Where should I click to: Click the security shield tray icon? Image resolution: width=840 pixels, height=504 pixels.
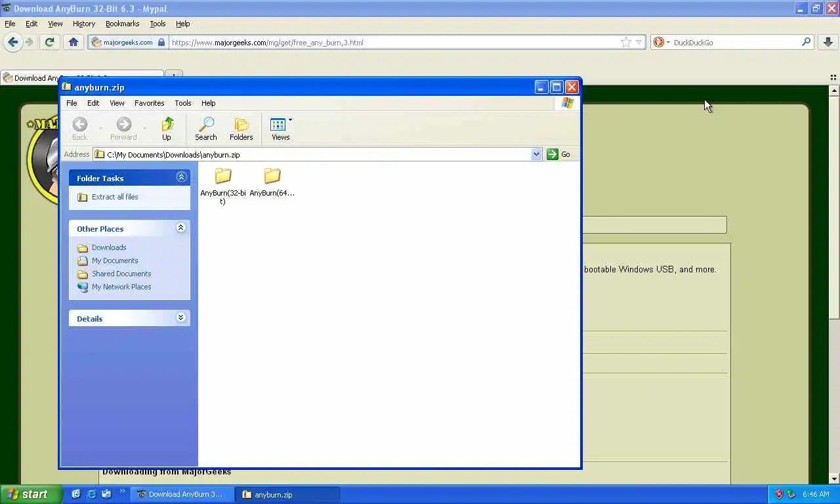[779, 494]
